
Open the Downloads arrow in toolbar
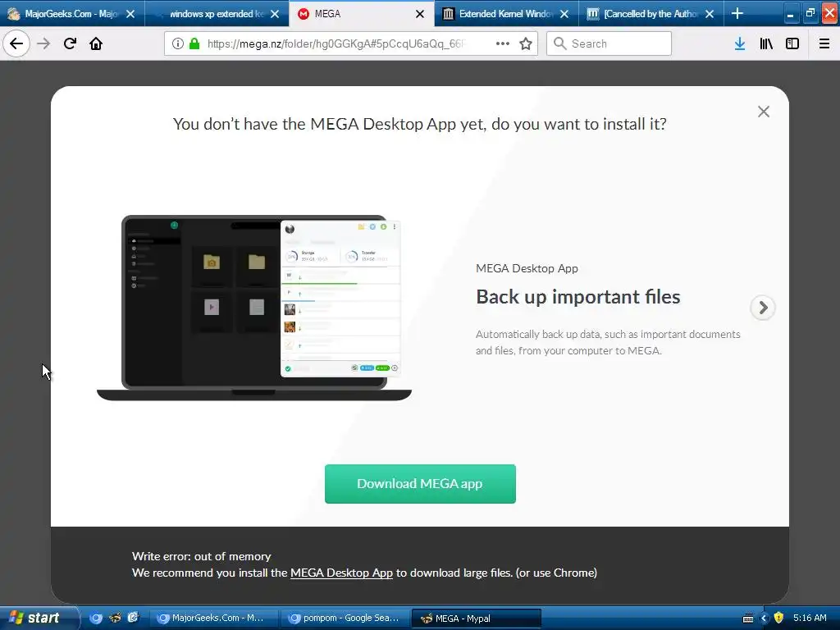740,43
